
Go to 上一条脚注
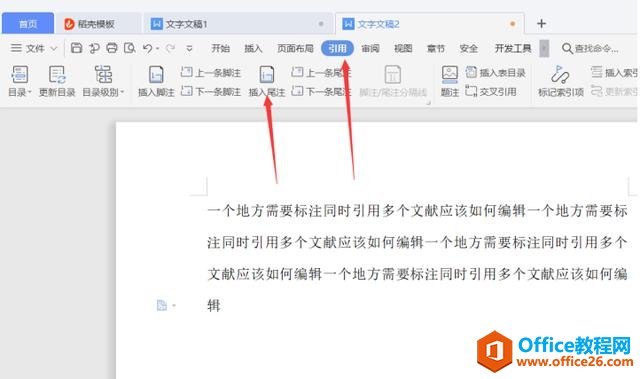click(x=211, y=73)
